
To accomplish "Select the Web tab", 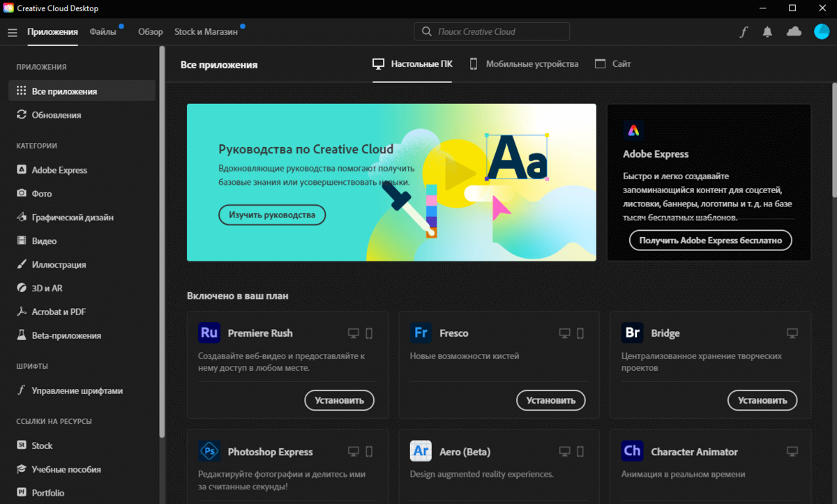I will [x=612, y=64].
